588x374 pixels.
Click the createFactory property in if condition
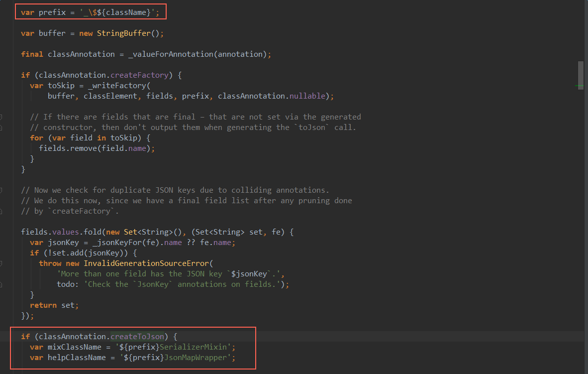pyautogui.click(x=139, y=75)
